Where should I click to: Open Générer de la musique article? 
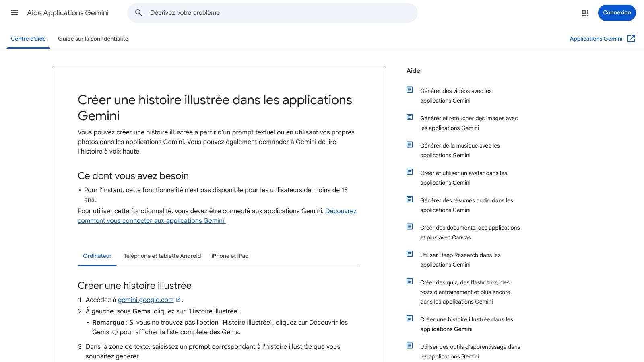(x=460, y=150)
